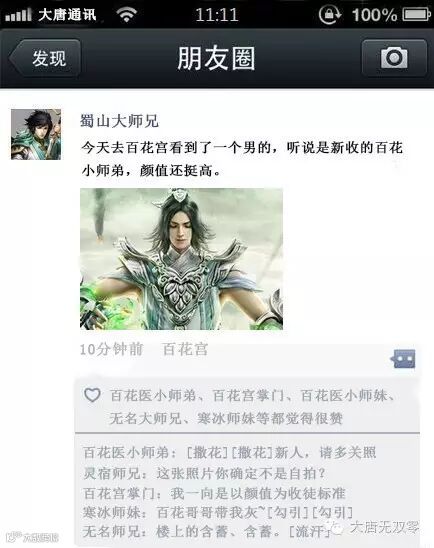Tap the 朋友圈 title bar
This screenshot has height=548, width=434.
tap(217, 58)
